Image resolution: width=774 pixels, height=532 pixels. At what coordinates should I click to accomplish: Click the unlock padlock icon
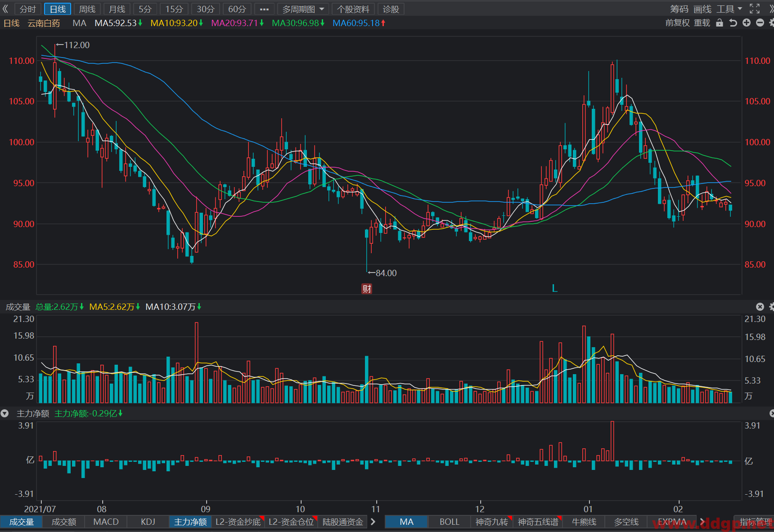coord(720,23)
